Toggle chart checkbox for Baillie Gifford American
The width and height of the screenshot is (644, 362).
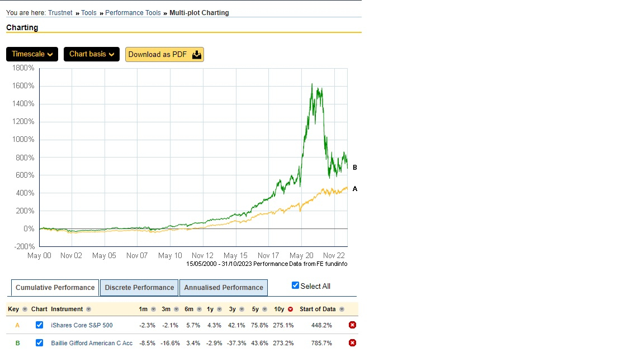click(39, 343)
